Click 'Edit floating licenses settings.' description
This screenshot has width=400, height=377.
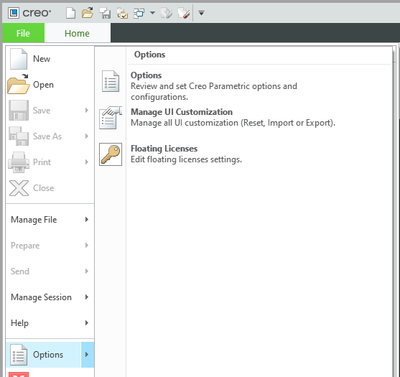tap(186, 160)
